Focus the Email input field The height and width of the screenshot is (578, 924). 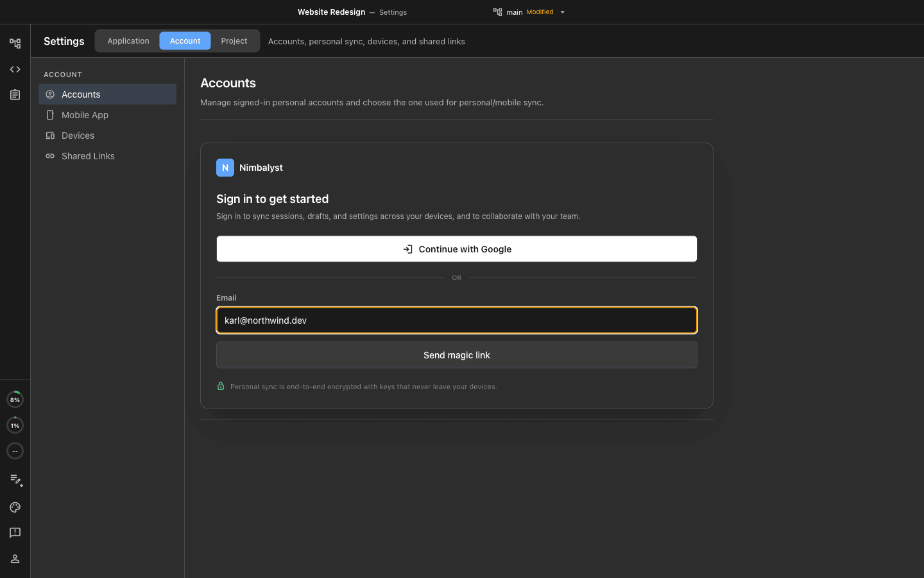(x=457, y=320)
